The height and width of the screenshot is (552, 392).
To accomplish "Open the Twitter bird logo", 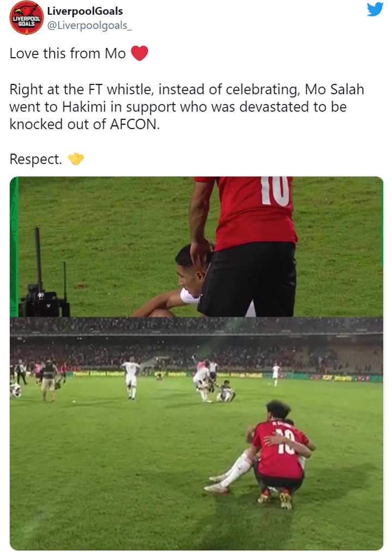I will pyautogui.click(x=375, y=9).
